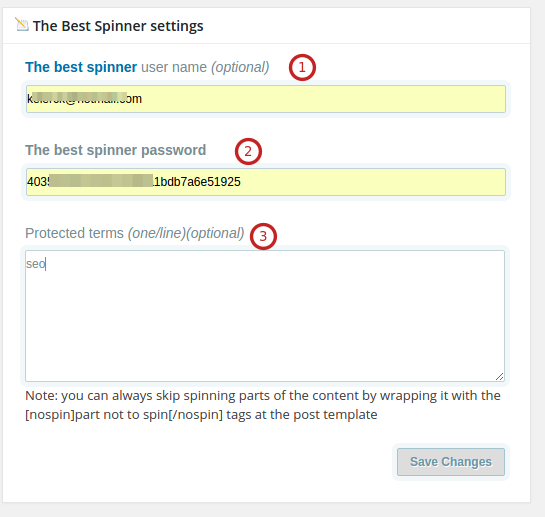
Task: Click the Best Spinner password field
Action: (266, 182)
